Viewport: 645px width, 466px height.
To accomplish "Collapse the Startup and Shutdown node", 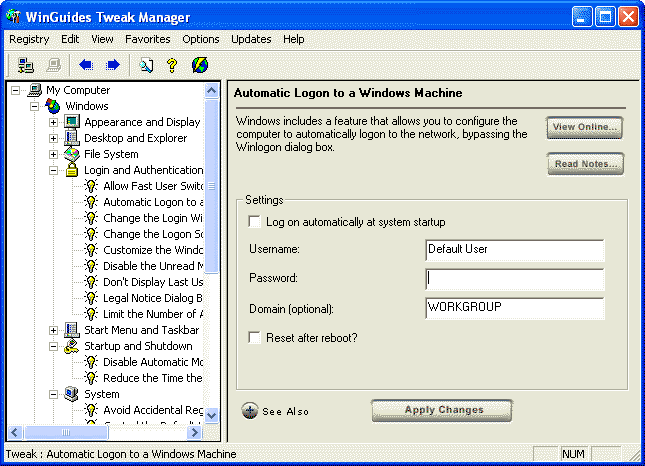I will (x=53, y=346).
